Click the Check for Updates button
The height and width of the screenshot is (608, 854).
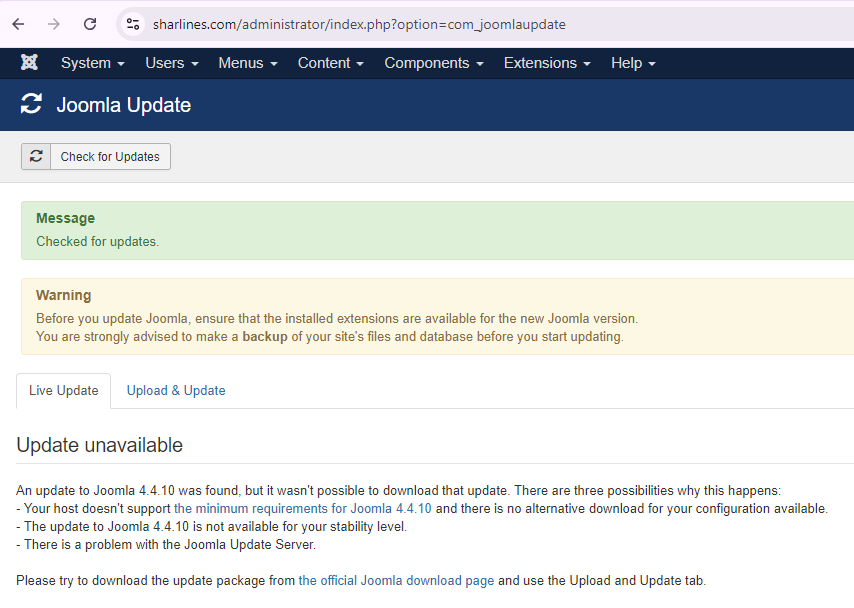click(x=96, y=156)
